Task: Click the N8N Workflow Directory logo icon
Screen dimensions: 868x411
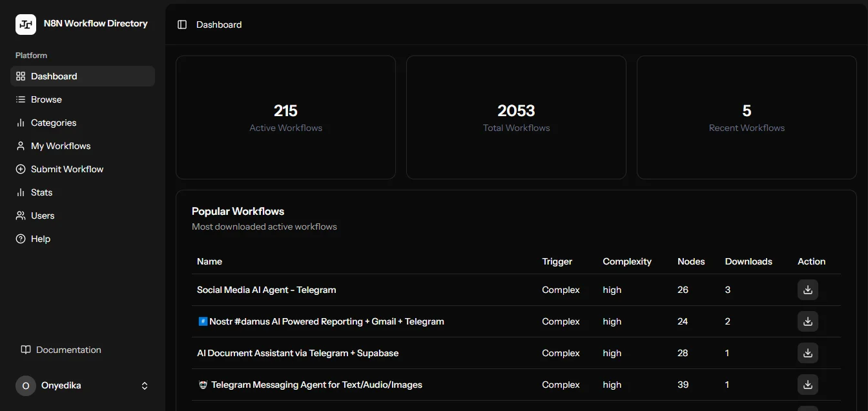Action: (x=26, y=25)
